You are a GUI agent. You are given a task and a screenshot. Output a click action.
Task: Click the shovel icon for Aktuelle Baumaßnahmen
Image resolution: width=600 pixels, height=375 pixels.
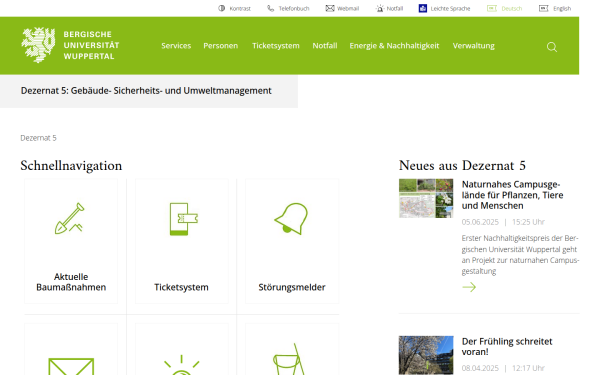[x=70, y=218]
